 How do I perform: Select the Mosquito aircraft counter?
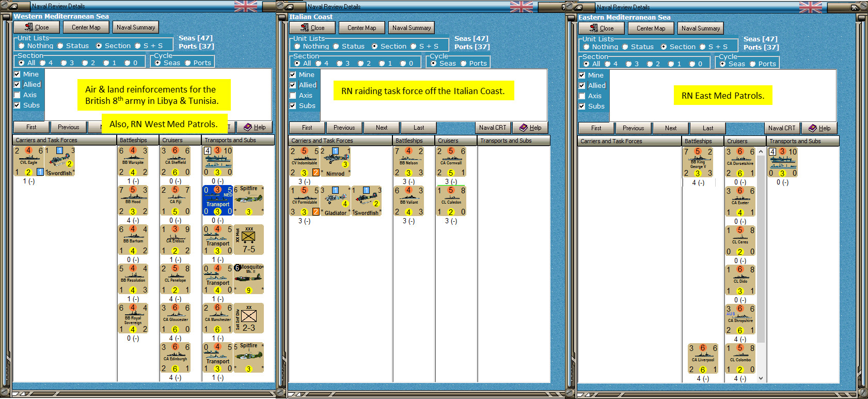[249, 279]
